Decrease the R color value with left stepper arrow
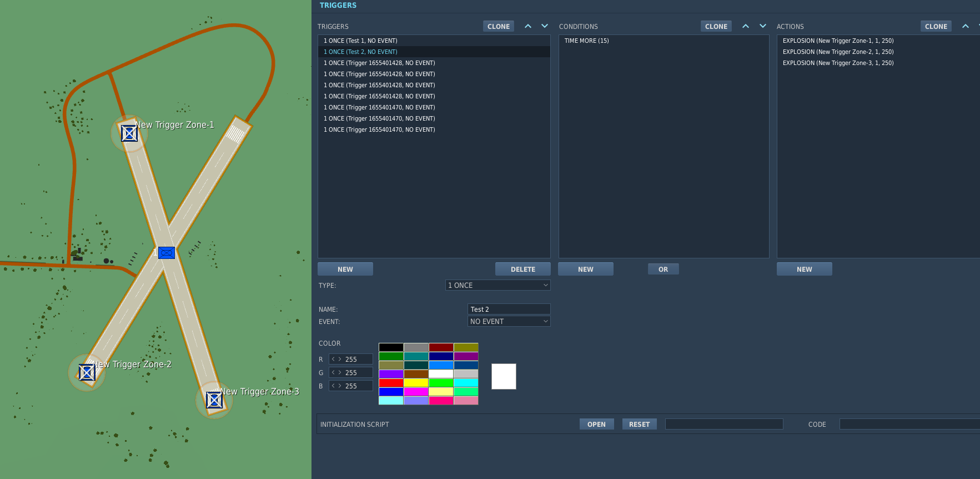 click(x=333, y=359)
